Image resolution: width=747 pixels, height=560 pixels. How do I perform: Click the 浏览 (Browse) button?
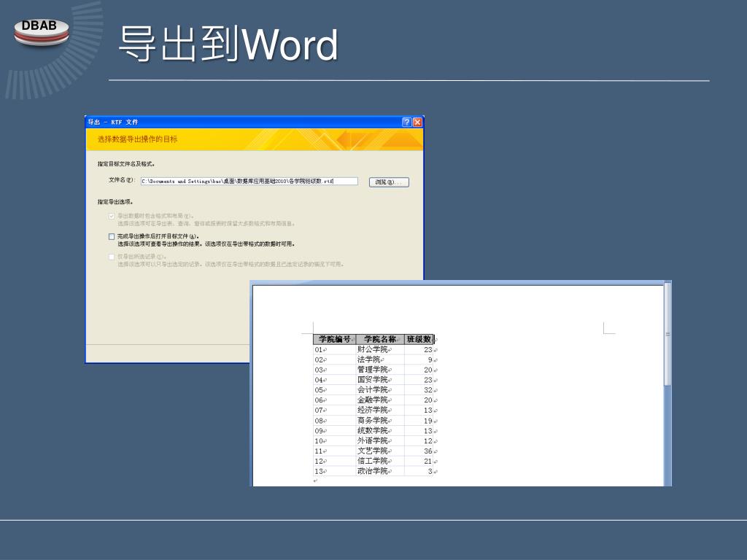point(389,182)
